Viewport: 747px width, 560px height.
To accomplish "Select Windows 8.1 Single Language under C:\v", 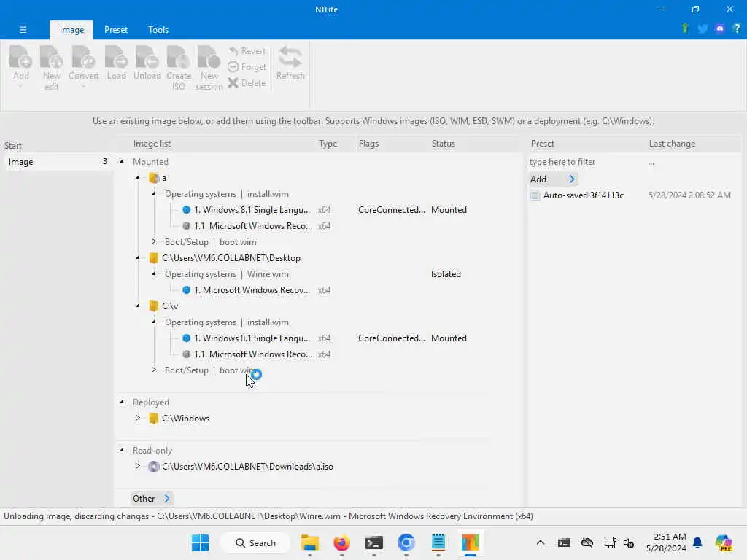I will coord(252,338).
